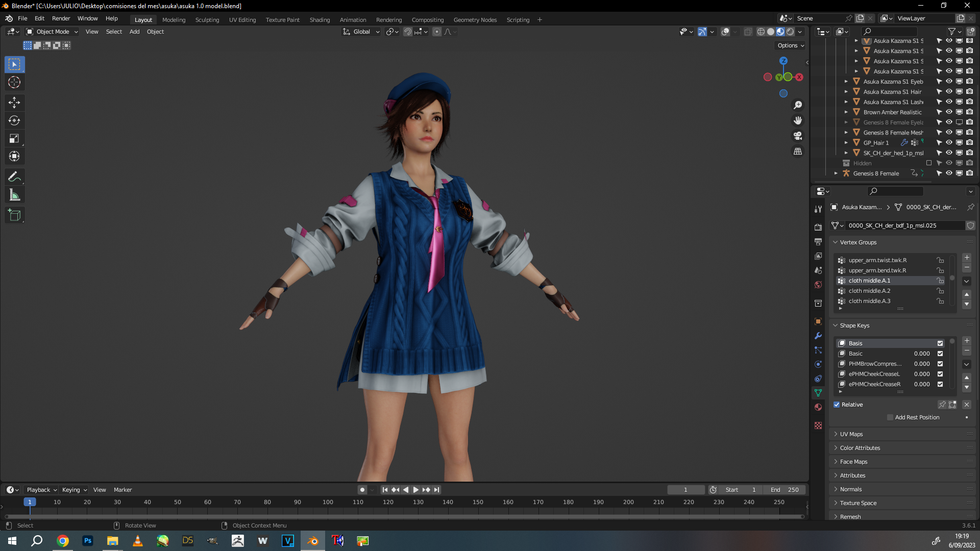Viewport: 980px width, 551px height.
Task: Choose the combined Transform tool
Action: [x=14, y=157]
